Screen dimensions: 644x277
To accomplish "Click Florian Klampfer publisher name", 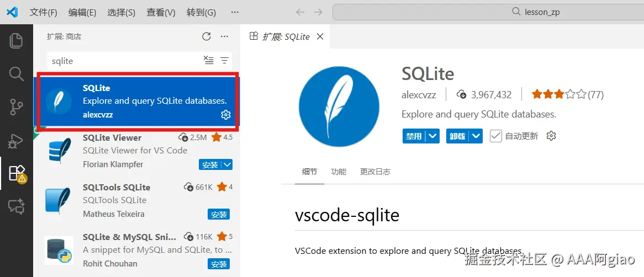I will click(x=113, y=164).
